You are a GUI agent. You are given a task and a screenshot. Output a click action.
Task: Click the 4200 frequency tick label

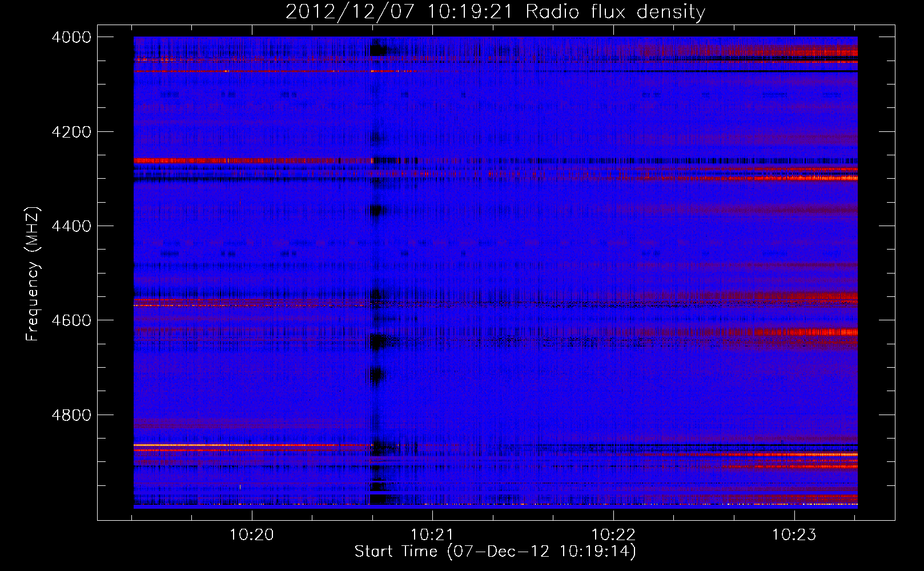point(71,132)
